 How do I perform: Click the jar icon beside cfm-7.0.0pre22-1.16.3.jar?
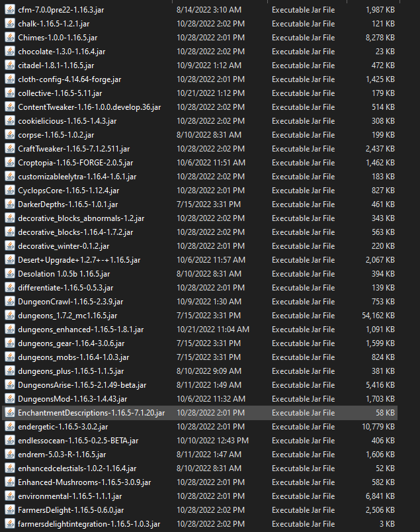(x=10, y=10)
